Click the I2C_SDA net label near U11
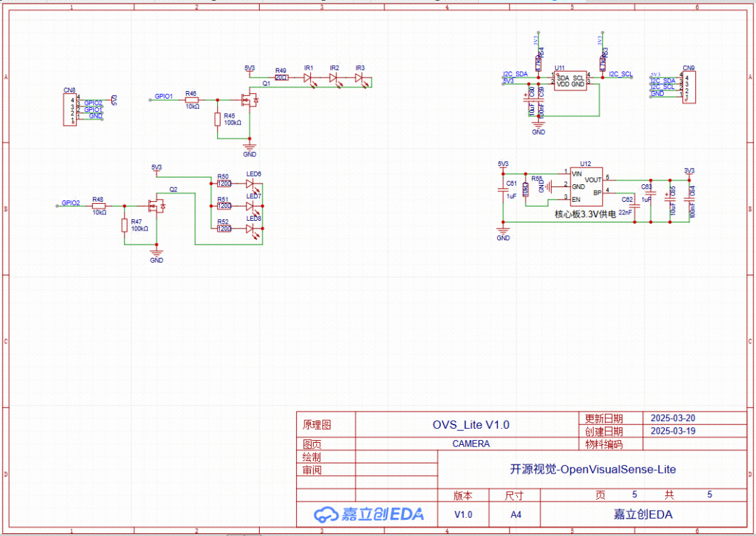The height and width of the screenshot is (536, 756). 516,74
